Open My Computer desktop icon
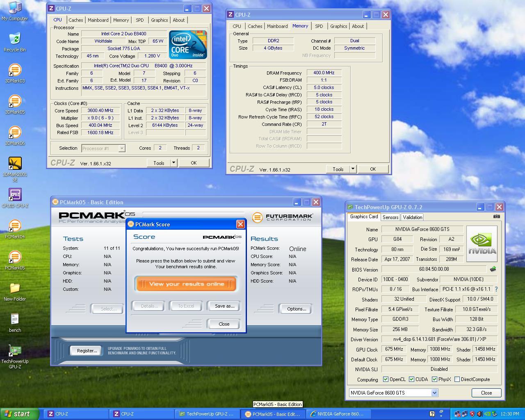Screen dimensions: 525x420 coord(15,10)
